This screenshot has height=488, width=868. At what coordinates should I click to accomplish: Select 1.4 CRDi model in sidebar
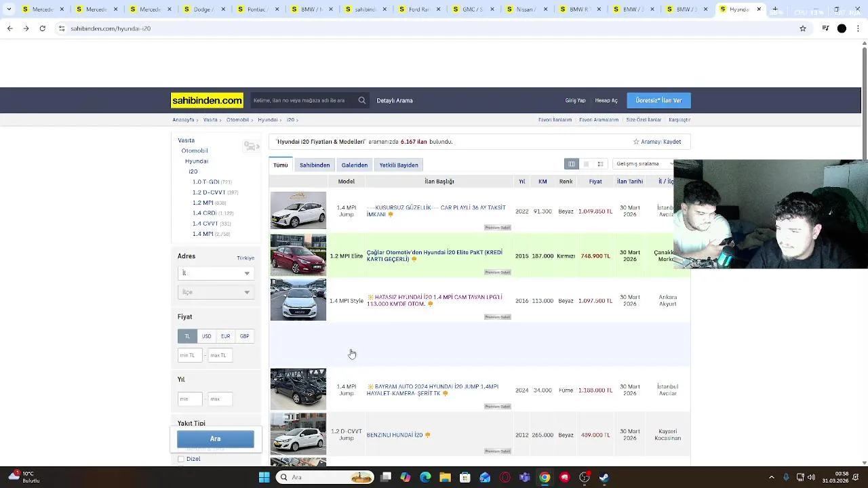(x=204, y=213)
